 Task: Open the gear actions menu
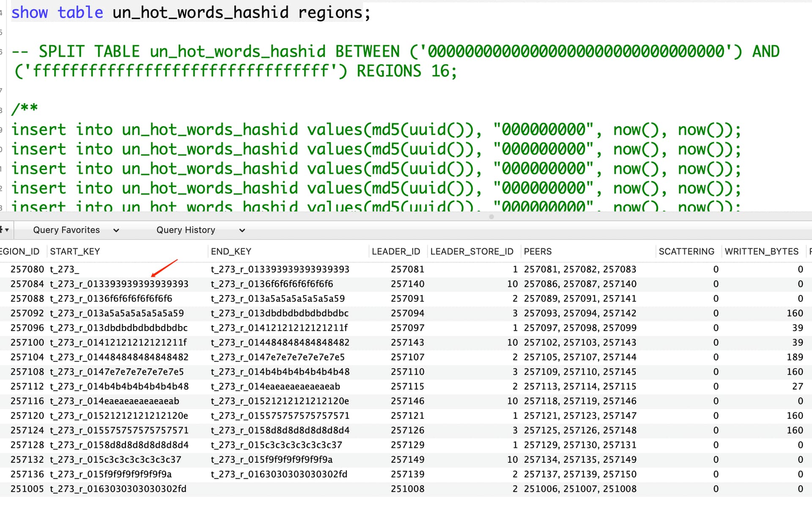click(x=5, y=230)
